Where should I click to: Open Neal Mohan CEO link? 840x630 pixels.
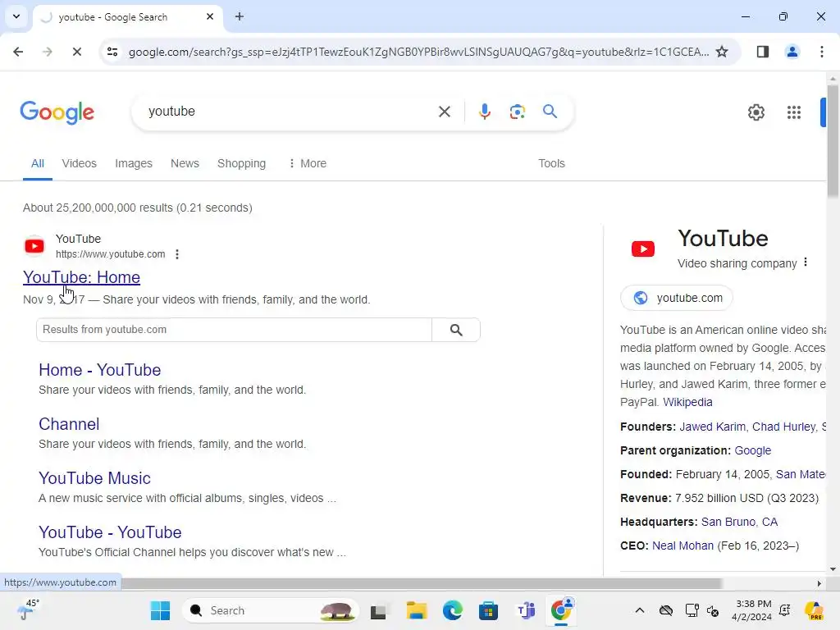point(682,546)
